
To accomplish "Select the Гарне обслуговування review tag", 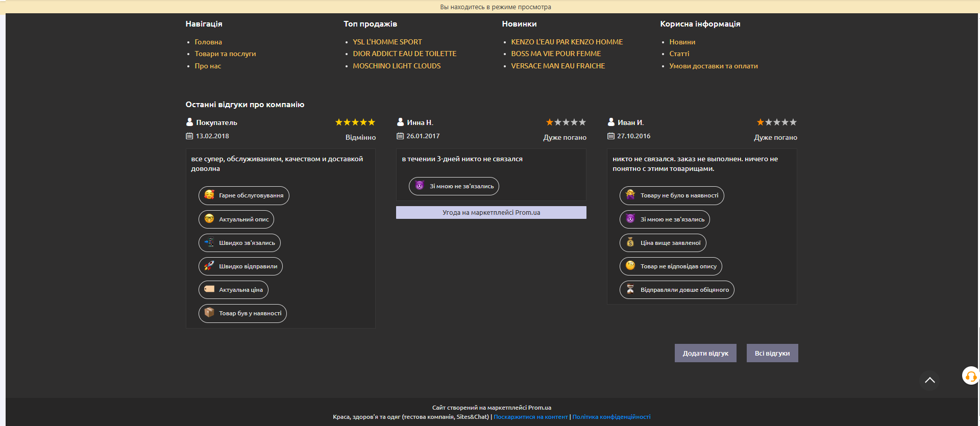I will click(x=243, y=195).
